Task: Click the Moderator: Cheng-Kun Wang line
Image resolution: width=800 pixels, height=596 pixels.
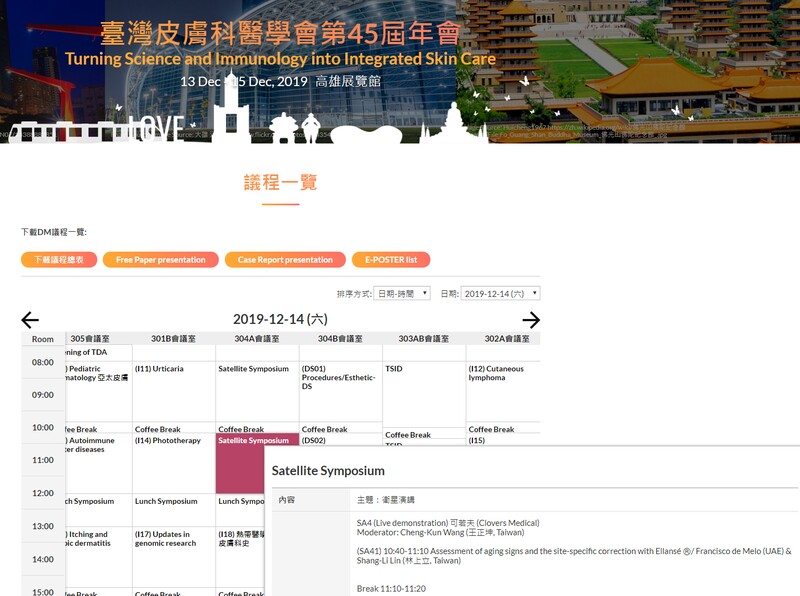Action: pyautogui.click(x=440, y=532)
